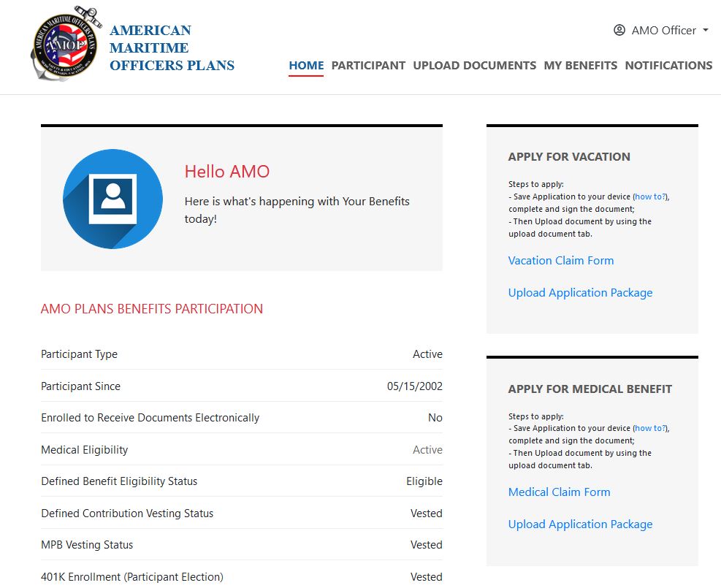Click the user account icon beside AMO Officer
721x588 pixels.
coord(619,31)
